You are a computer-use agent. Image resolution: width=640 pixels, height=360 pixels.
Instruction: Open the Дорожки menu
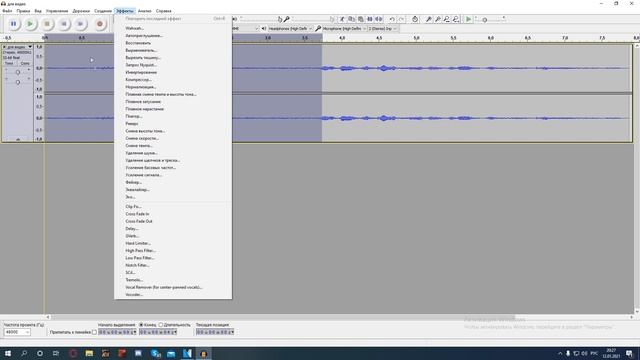(x=81, y=11)
